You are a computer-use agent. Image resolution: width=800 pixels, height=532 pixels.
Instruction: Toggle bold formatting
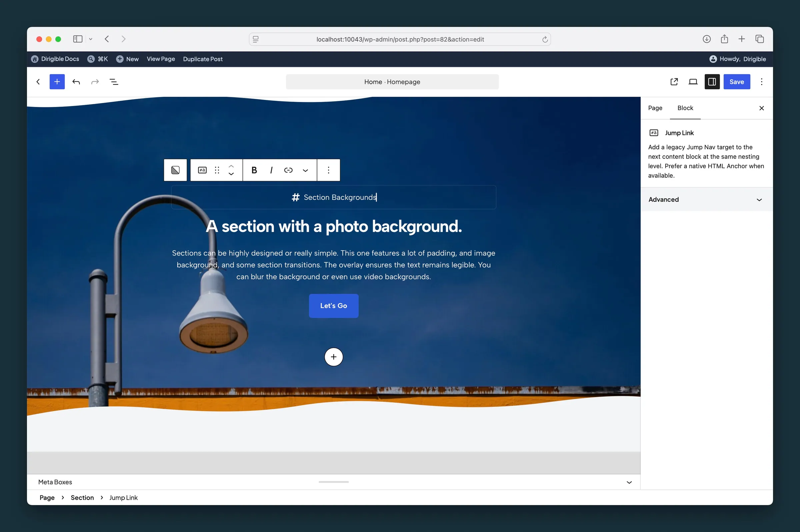point(254,170)
